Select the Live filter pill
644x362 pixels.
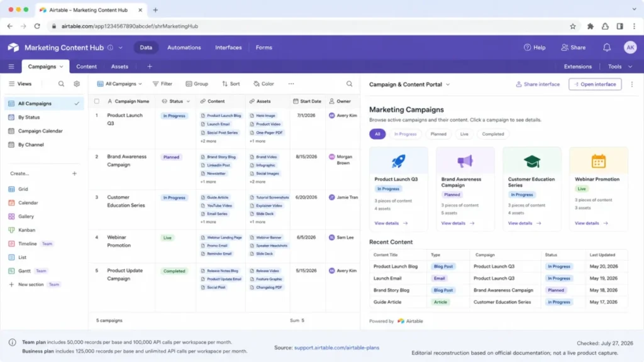coord(464,134)
